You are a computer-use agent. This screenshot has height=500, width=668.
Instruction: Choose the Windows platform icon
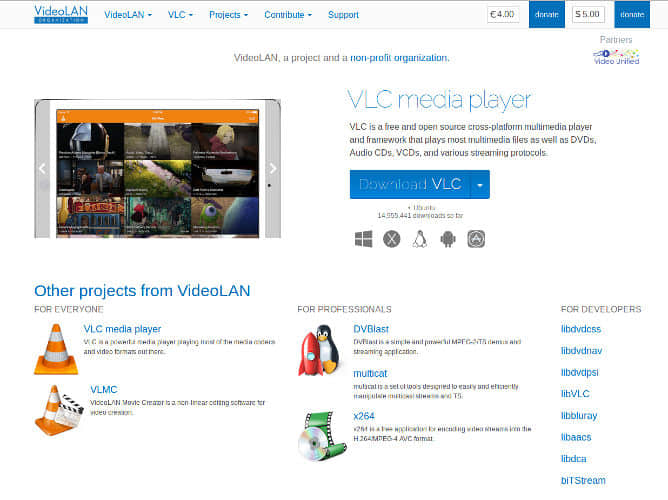tap(363, 239)
